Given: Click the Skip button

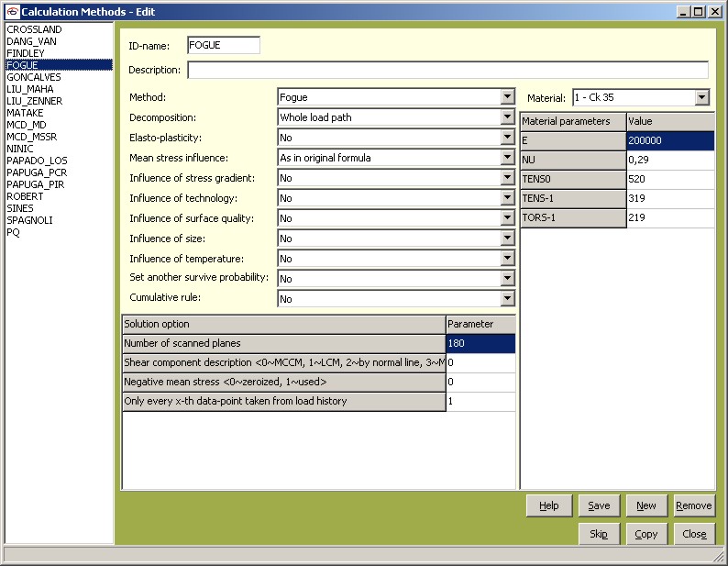Looking at the screenshot, I should click(599, 534).
